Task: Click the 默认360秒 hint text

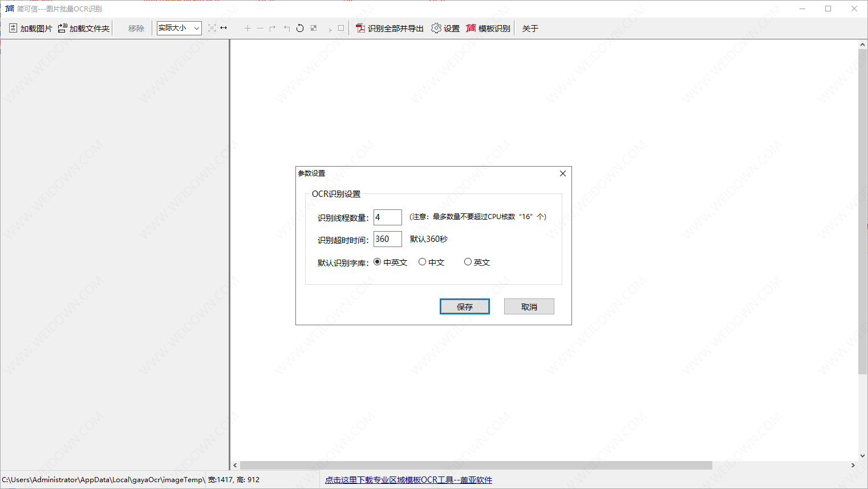Action: point(429,239)
